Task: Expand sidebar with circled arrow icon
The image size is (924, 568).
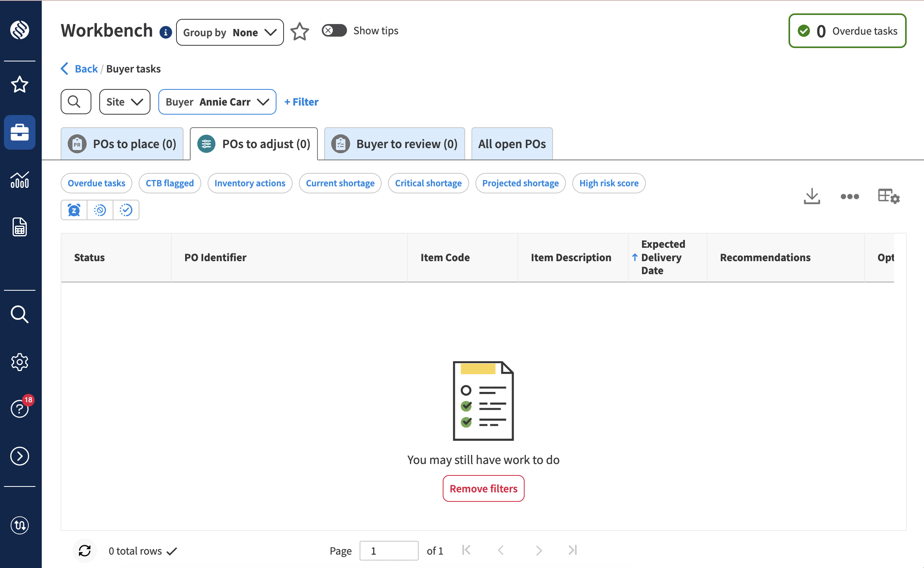Action: (x=20, y=456)
